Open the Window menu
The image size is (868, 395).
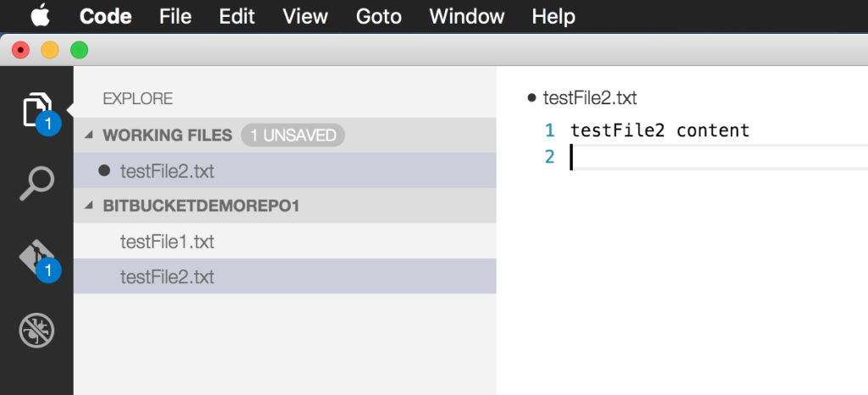pos(467,16)
